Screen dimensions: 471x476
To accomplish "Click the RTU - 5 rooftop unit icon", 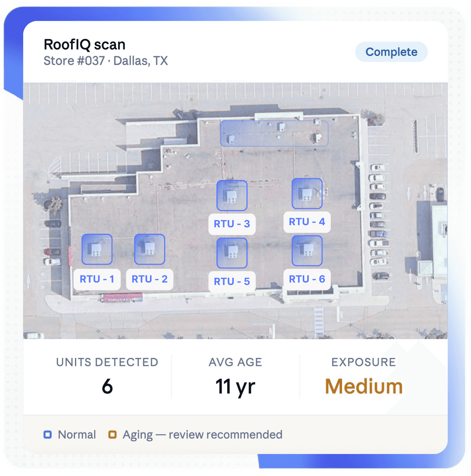I will pyautogui.click(x=232, y=253).
